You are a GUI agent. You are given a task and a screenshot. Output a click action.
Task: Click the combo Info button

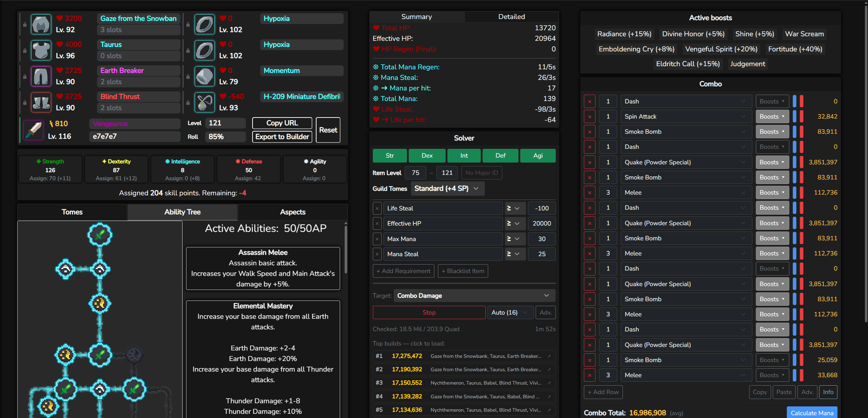click(828, 392)
